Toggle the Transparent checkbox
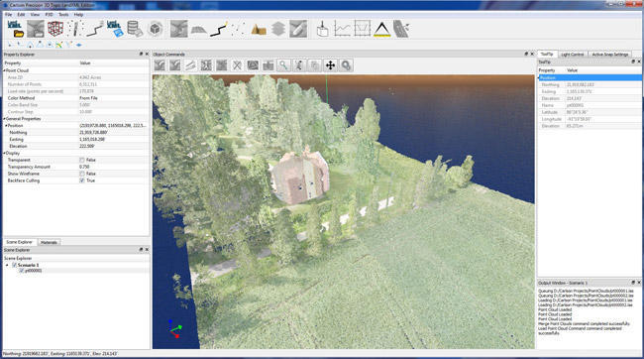644x359 pixels. (82, 160)
